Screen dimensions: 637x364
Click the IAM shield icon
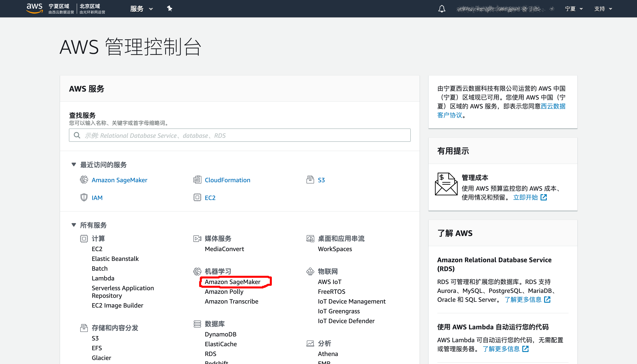pos(84,197)
